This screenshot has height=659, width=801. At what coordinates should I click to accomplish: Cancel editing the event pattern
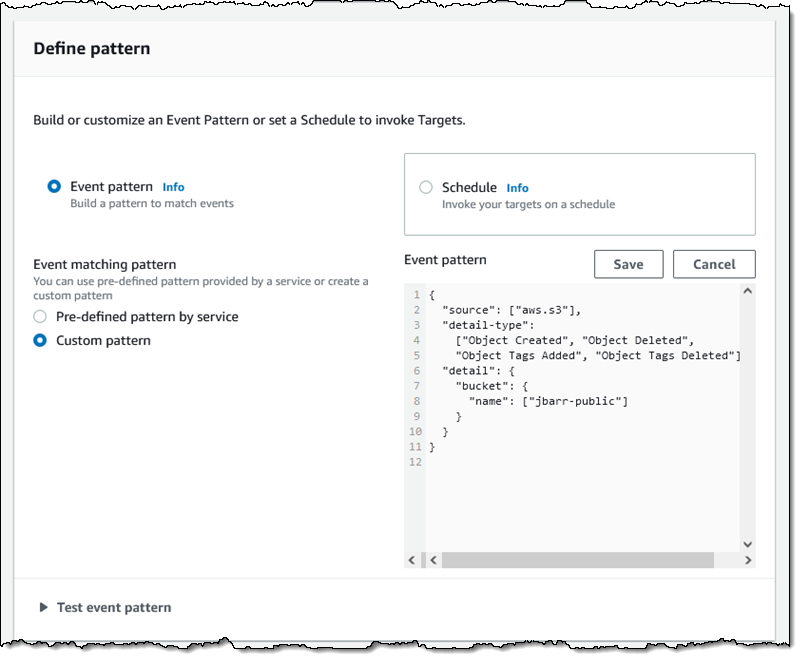(x=714, y=264)
